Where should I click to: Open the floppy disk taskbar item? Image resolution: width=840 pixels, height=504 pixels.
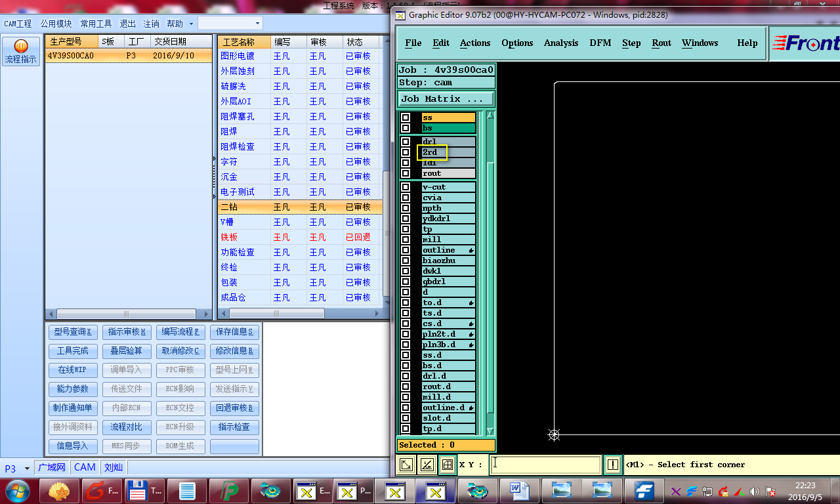tap(144, 491)
